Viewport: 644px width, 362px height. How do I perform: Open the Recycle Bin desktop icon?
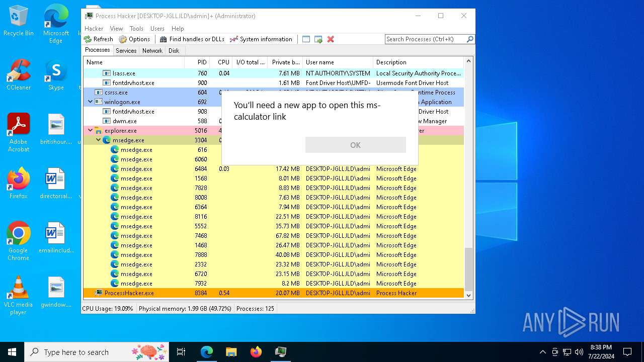[x=19, y=21]
